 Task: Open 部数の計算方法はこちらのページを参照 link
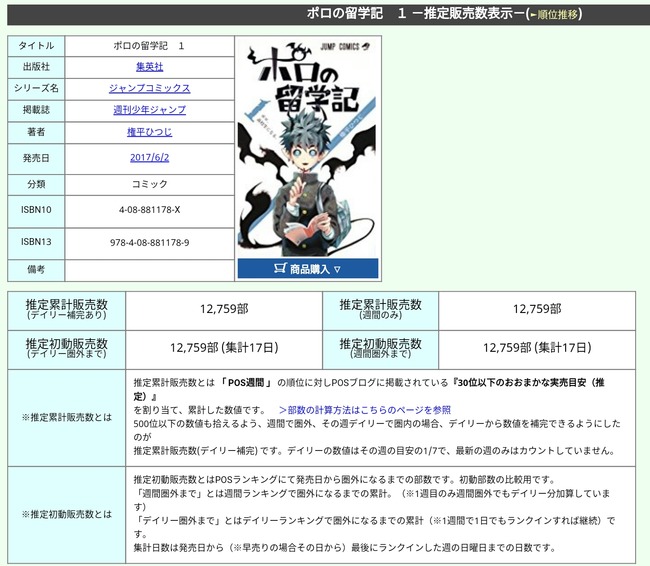365,410
